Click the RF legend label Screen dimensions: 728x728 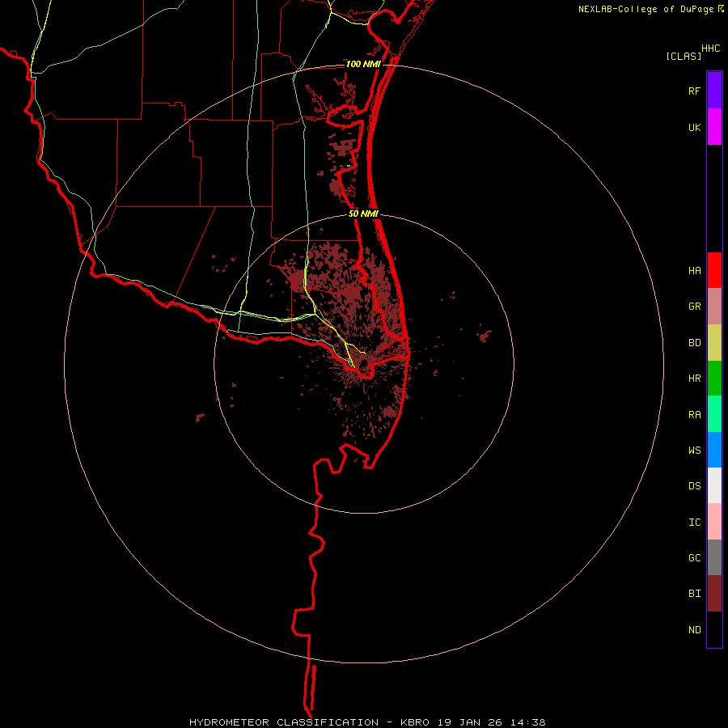tap(694, 91)
